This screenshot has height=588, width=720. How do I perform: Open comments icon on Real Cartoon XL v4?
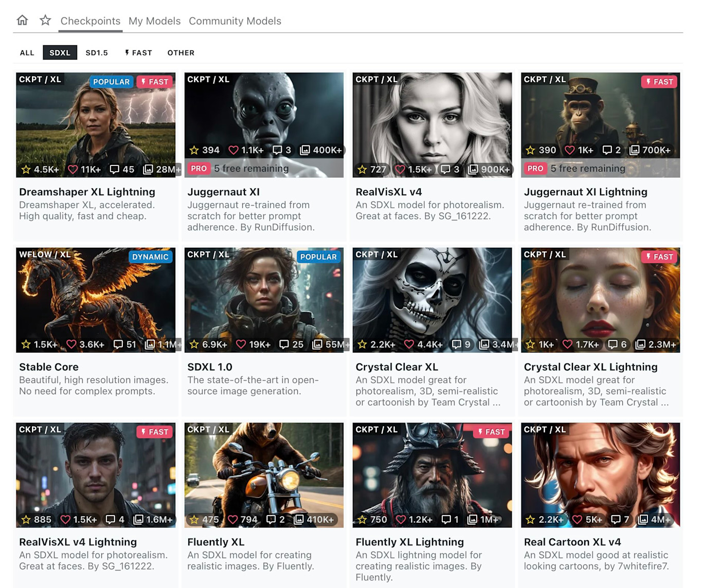click(x=615, y=520)
